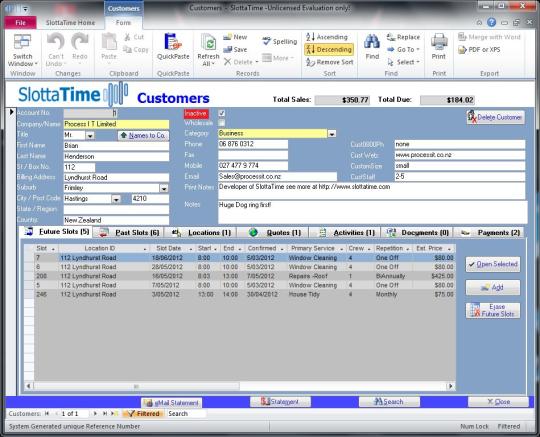The width and height of the screenshot is (540, 437).
Task: Click the navigation Search box
Action: pyautogui.click(x=186, y=414)
